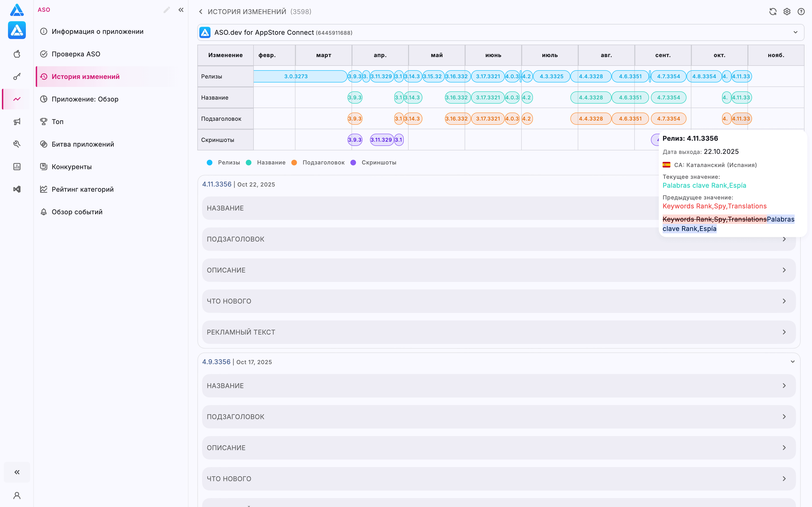
Task: Click the back arrow next to История изменений
Action: [200, 12]
